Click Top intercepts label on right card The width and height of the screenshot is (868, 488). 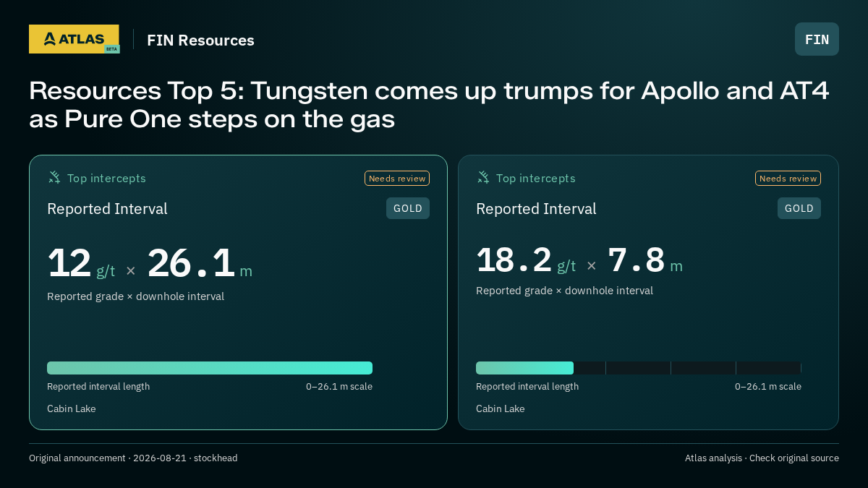pyautogui.click(x=535, y=178)
